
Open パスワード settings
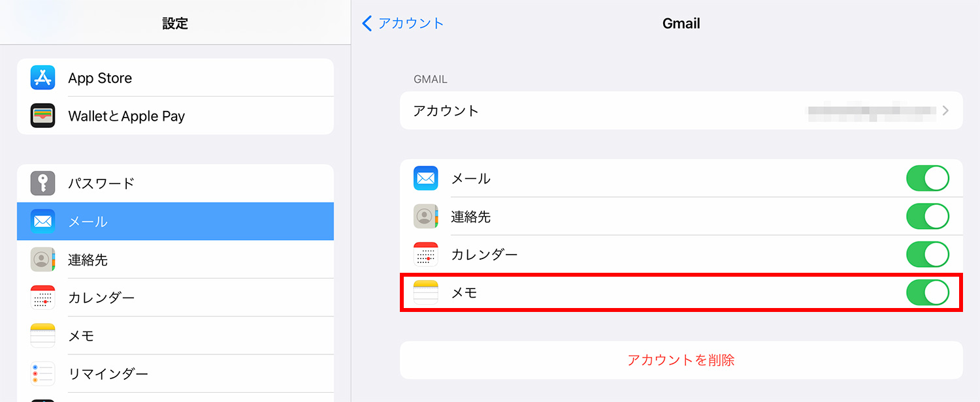175,183
